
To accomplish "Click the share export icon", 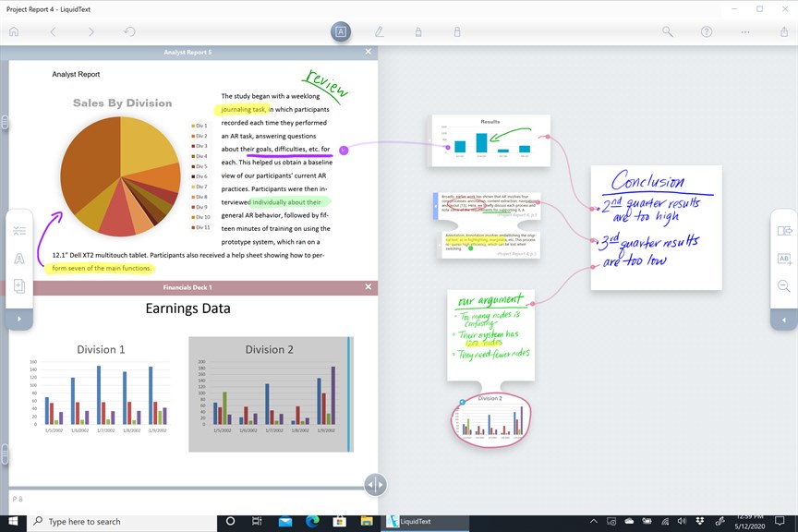I will 784,31.
